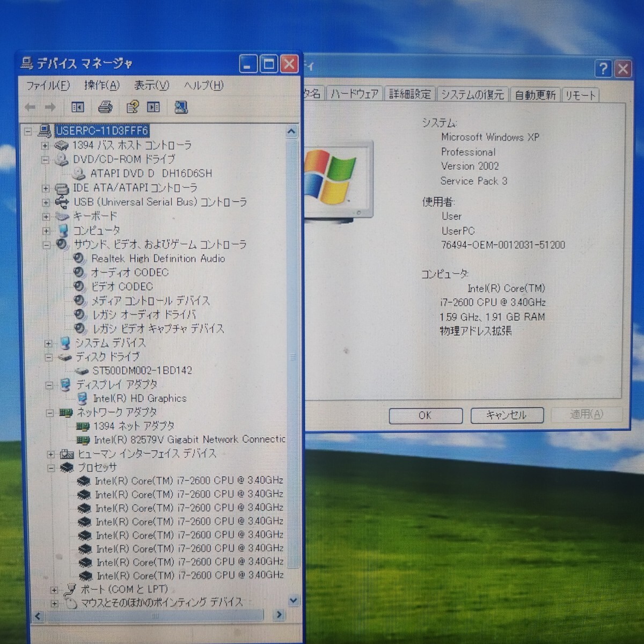Viewport: 644px width, 644px height.
Task: Click the OK button in System Properties
Action: 425,415
